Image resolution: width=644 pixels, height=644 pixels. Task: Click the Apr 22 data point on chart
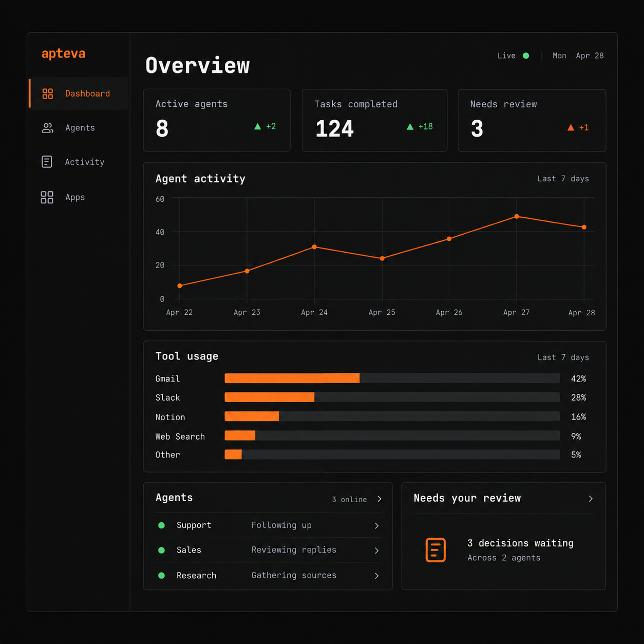(x=180, y=286)
